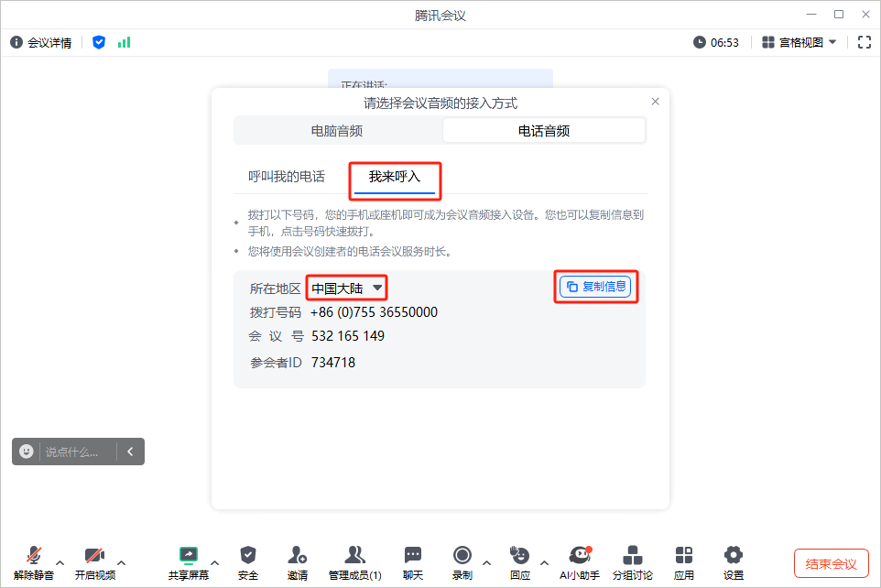The height and width of the screenshot is (588, 881).
Task: Open the 聊天 chat panel
Action: click(x=413, y=562)
